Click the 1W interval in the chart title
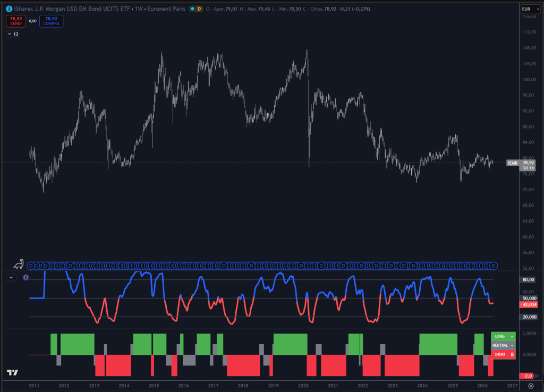 click(x=139, y=9)
